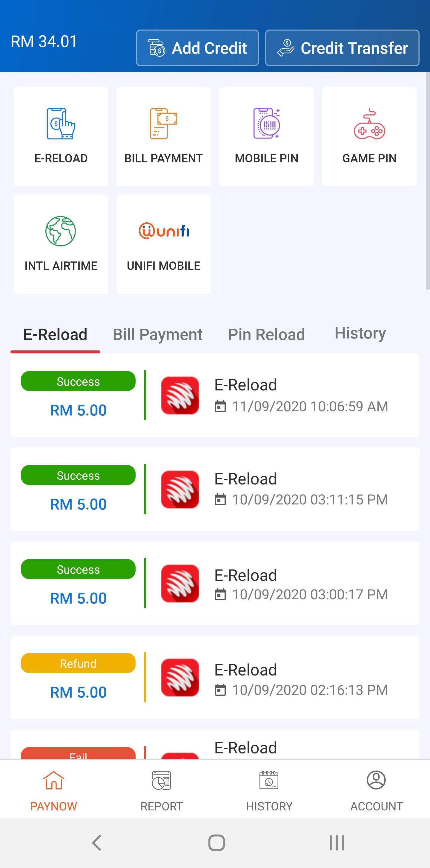The width and height of the screenshot is (430, 868).
Task: Open INTL AIRTIME globe icon
Action: pyautogui.click(x=61, y=231)
